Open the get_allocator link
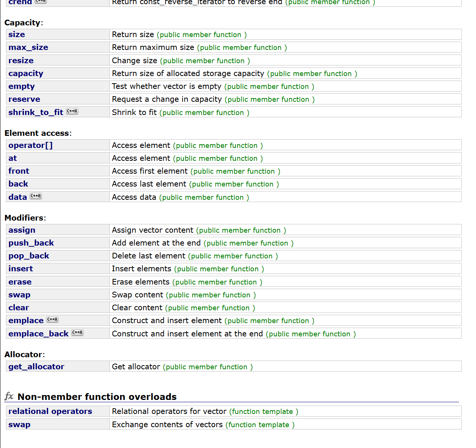This screenshot has height=448, width=476. coord(36,367)
